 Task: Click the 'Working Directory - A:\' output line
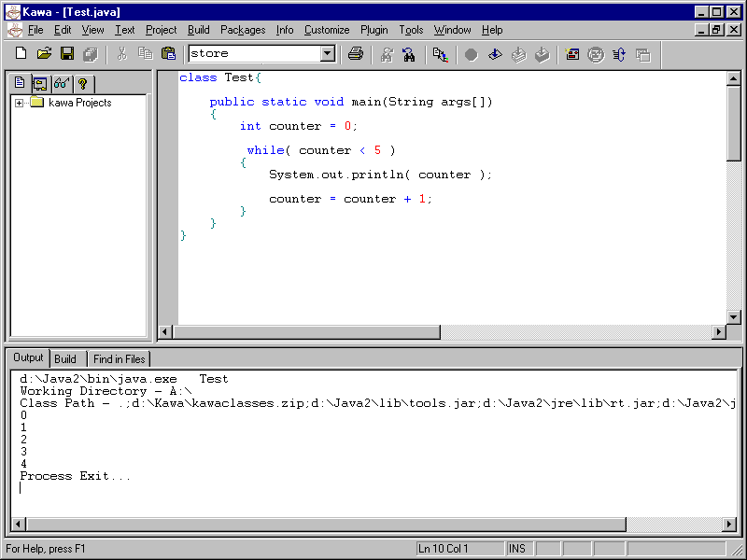[x=106, y=391]
